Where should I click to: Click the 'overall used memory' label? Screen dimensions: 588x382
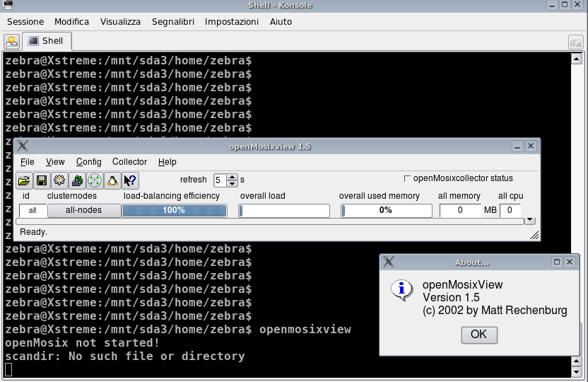[x=379, y=196]
